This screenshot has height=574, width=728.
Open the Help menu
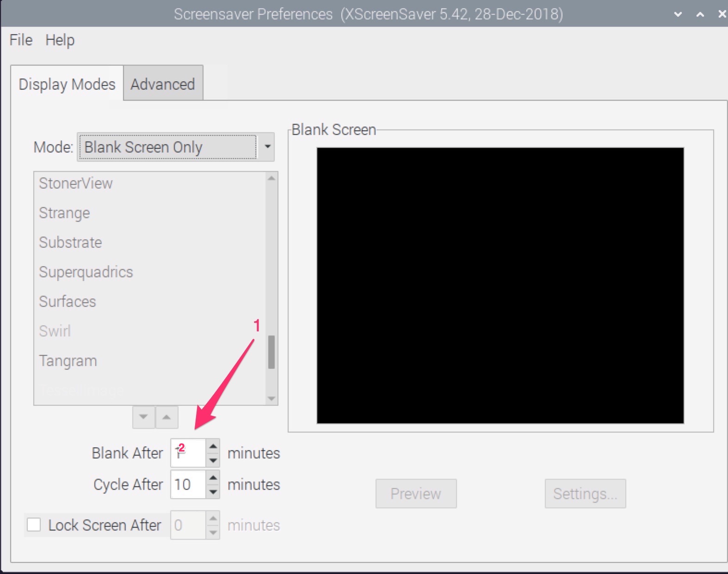click(60, 40)
